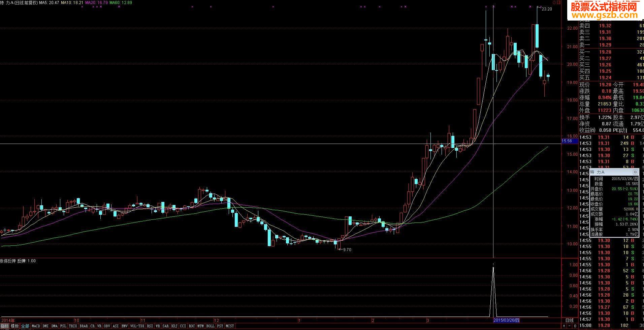Click the 买三 price 19.26

[605, 65]
